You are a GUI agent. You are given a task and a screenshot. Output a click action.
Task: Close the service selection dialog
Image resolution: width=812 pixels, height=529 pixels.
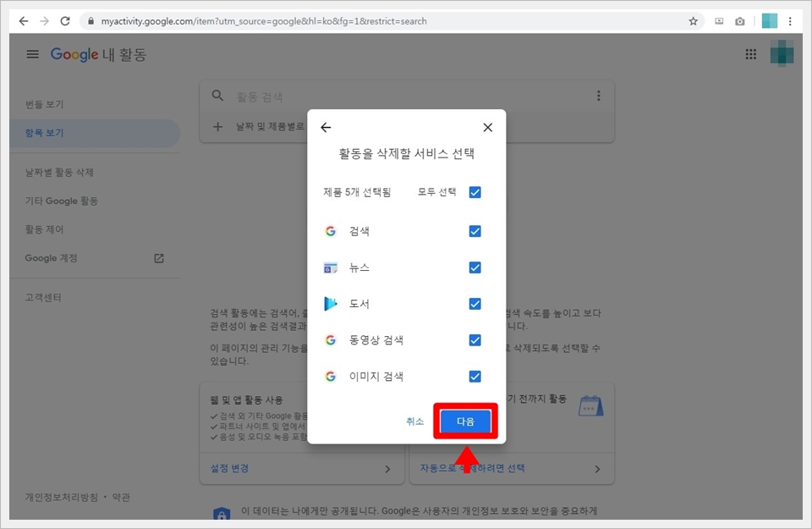[x=487, y=128]
